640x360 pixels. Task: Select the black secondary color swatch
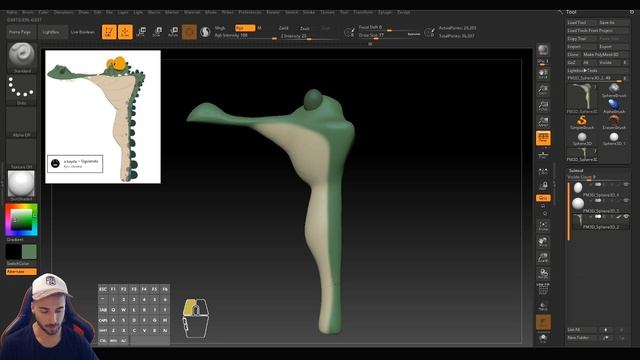point(13,252)
